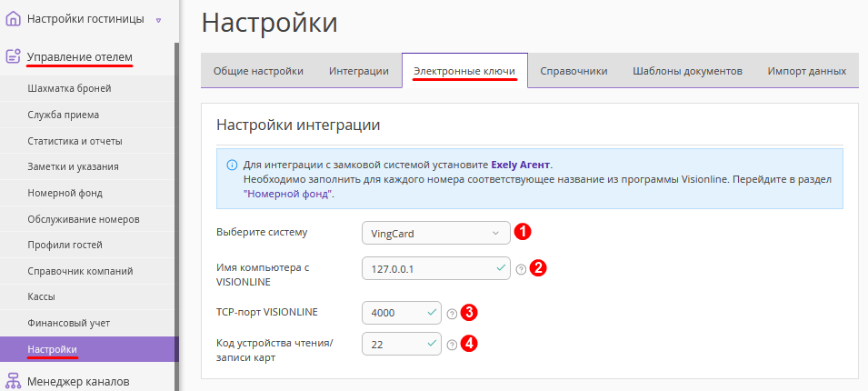868x391 pixels.
Task: Follow the Exely Агент link
Action: [x=521, y=165]
